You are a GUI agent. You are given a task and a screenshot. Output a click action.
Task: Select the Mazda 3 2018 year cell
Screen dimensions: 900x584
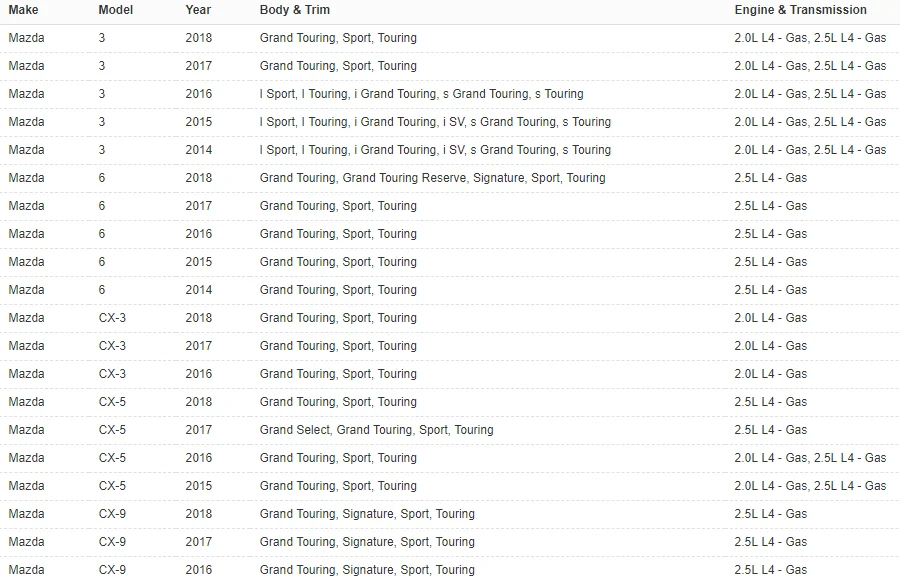199,38
